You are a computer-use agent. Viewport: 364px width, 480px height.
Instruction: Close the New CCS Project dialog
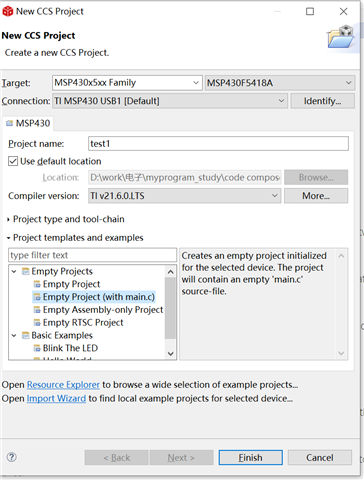tap(344, 11)
